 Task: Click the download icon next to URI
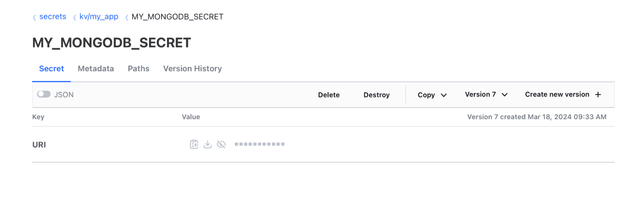coord(207,144)
